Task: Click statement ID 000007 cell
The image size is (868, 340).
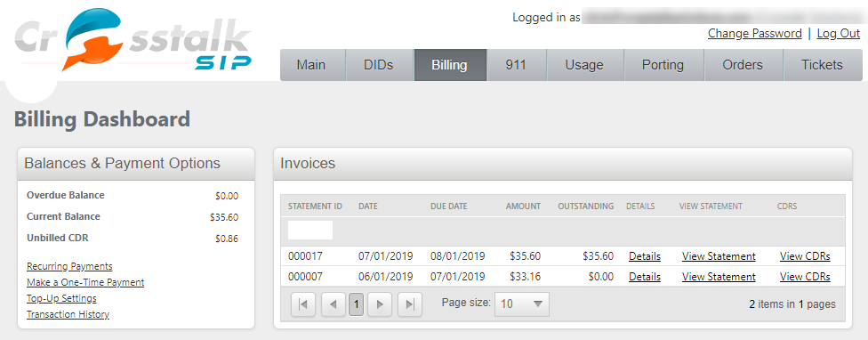Action: [x=305, y=276]
